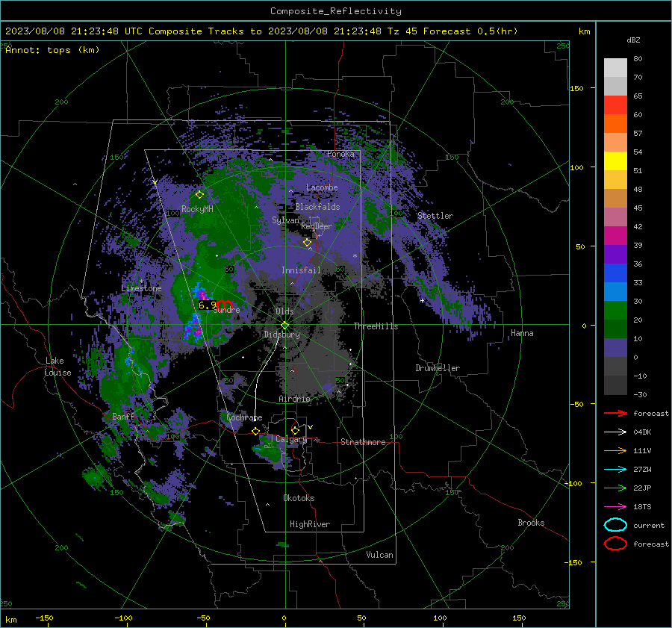The height and width of the screenshot is (628, 672).
Task: Click the purple 36-39 dBZ swatch
Action: pos(615,255)
